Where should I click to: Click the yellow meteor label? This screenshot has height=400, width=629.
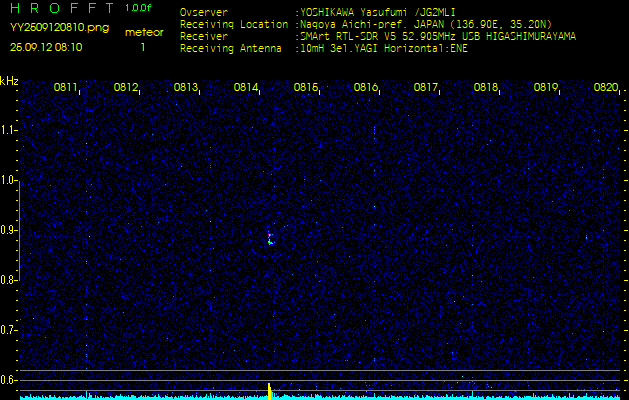pyautogui.click(x=143, y=32)
